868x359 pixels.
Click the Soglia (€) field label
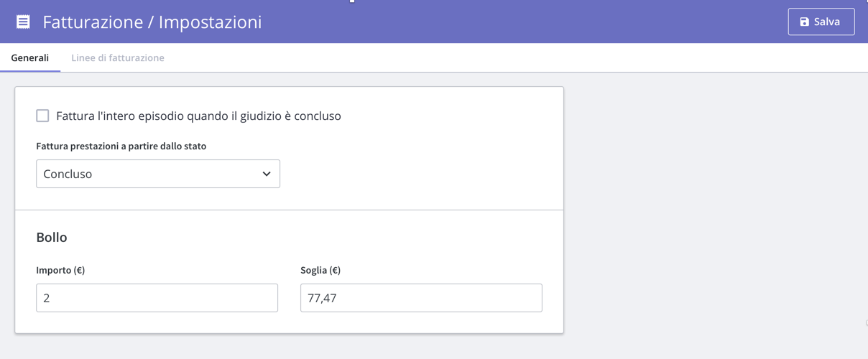(320, 270)
